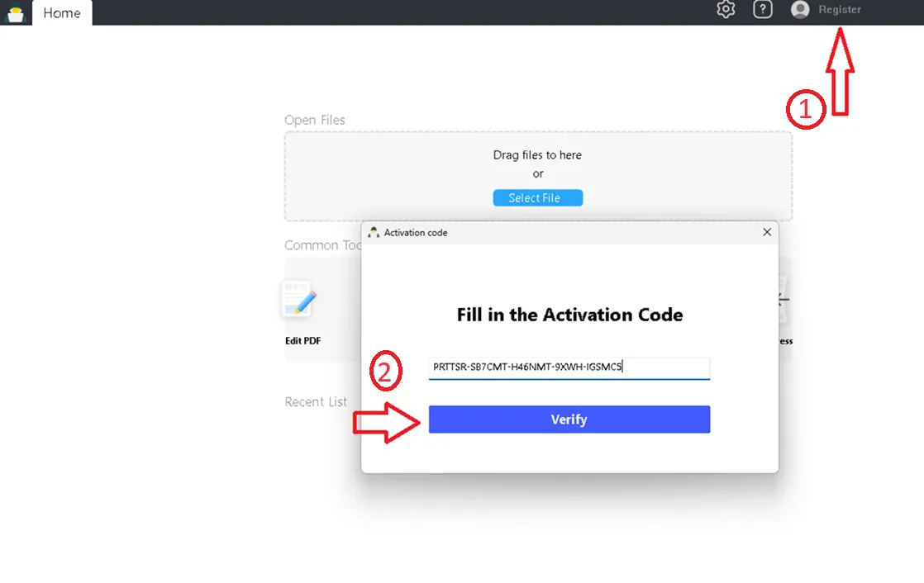Click the Activation code dialog title icon

point(374,233)
